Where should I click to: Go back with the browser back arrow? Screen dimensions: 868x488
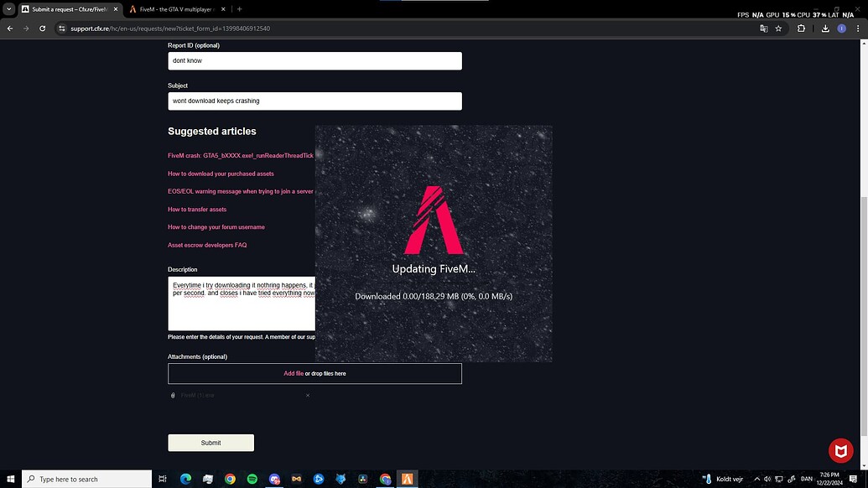point(10,29)
